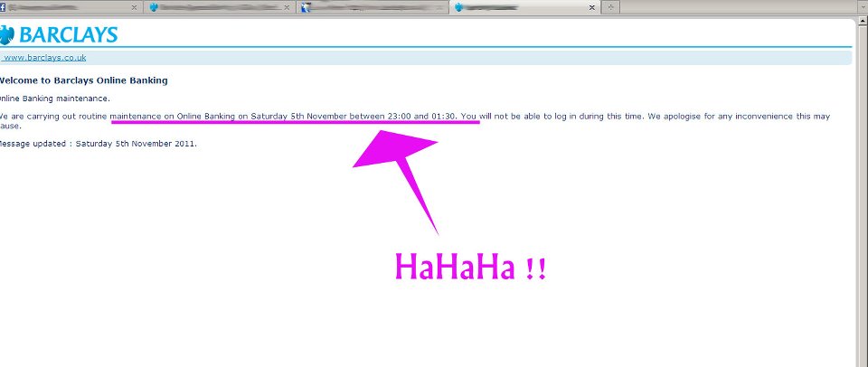This screenshot has height=367, width=868.
Task: Click the 'Online Banking maintenance.' text
Action: (x=54, y=99)
